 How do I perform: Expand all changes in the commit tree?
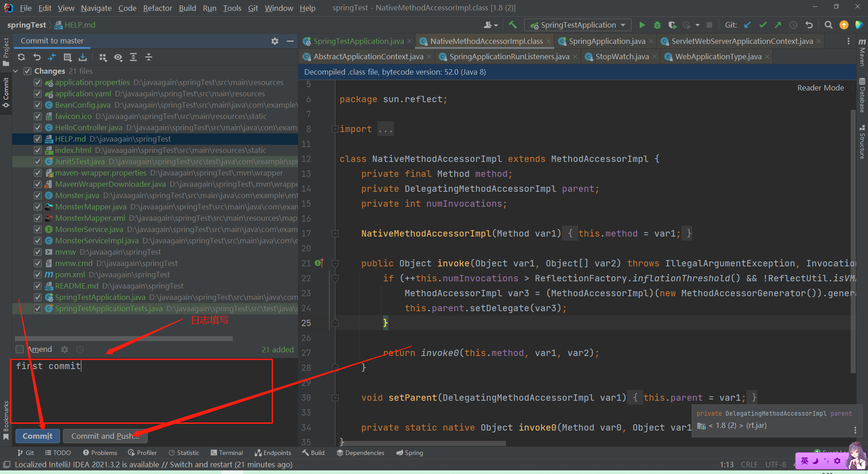pyautogui.click(x=133, y=57)
